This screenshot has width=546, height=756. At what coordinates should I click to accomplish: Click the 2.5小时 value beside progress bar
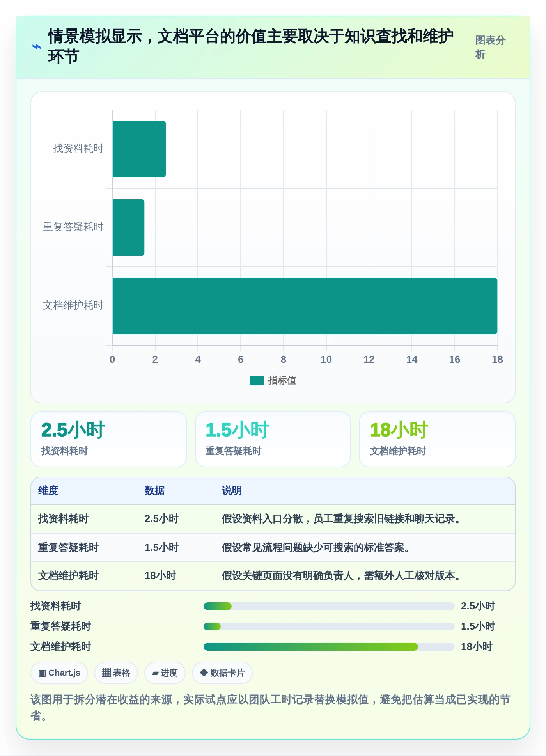[x=478, y=606]
